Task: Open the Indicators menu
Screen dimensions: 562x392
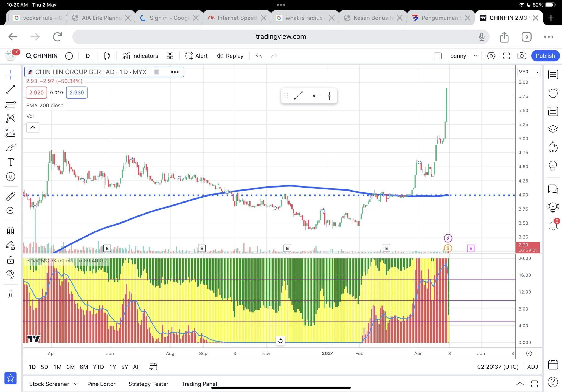Action: (140, 56)
